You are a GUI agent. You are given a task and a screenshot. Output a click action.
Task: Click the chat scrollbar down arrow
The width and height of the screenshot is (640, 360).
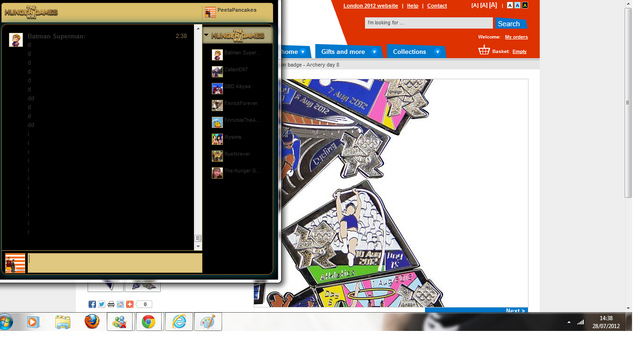(x=198, y=247)
